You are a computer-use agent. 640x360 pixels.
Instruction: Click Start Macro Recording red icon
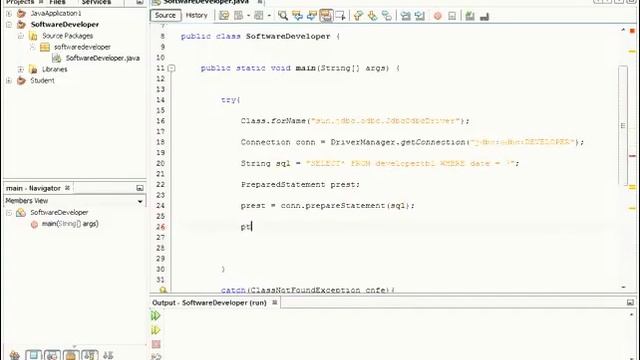point(438,16)
